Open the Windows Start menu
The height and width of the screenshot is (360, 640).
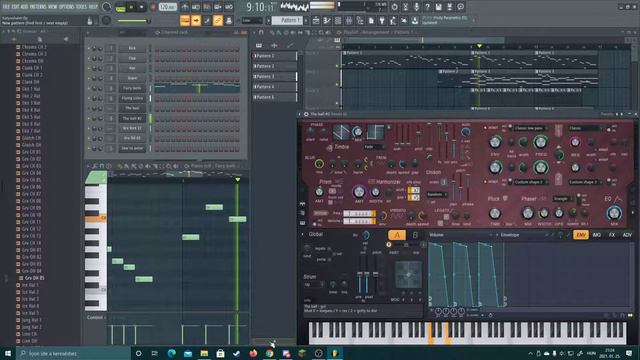pyautogui.click(x=7, y=353)
